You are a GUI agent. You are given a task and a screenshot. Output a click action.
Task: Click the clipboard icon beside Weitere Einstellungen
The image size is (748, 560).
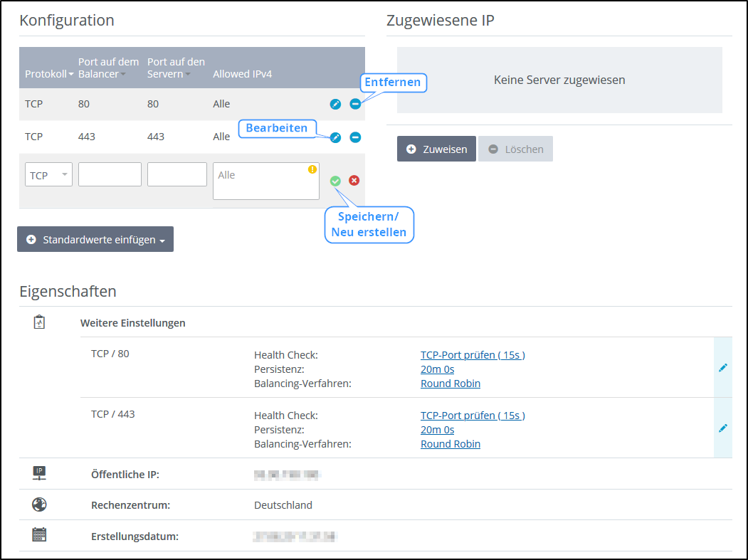(39, 322)
